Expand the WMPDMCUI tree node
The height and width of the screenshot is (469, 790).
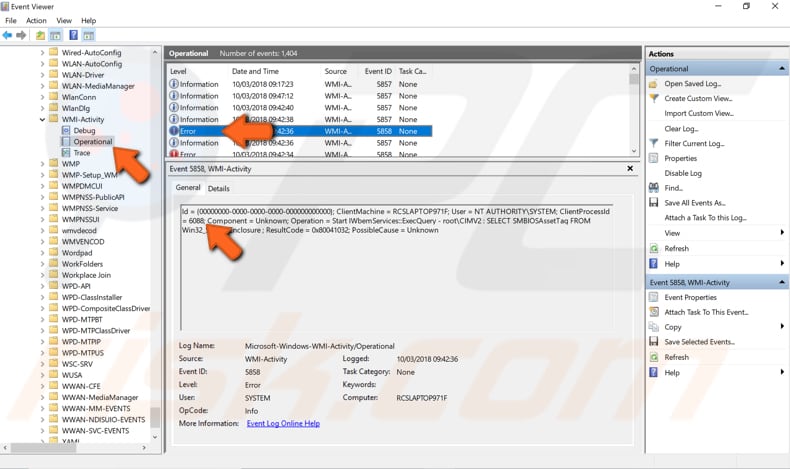(x=42, y=186)
